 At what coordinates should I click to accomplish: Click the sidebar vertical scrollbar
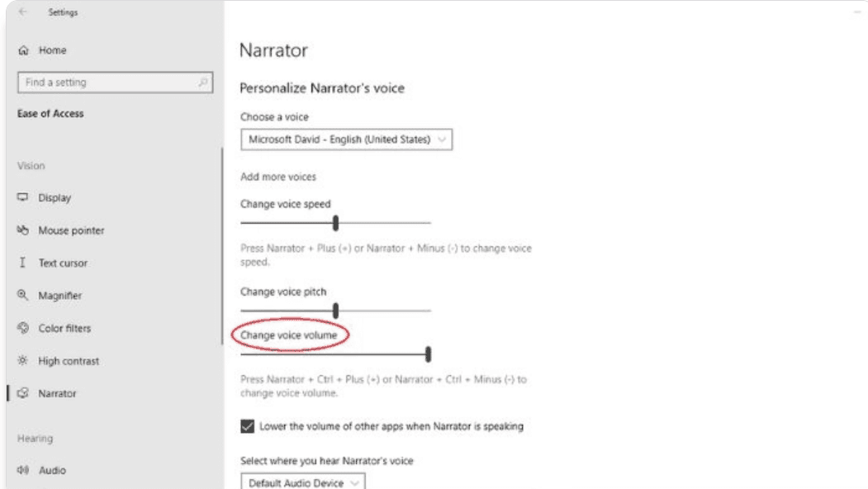point(222,246)
